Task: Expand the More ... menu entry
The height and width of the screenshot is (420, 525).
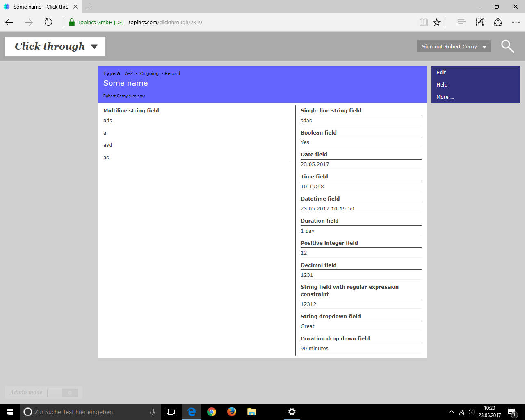Action: pyautogui.click(x=445, y=97)
